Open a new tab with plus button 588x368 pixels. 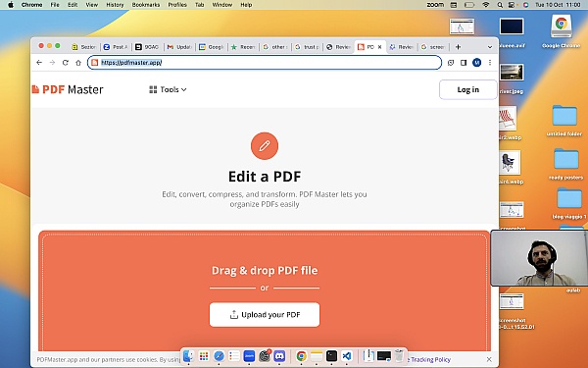click(458, 47)
